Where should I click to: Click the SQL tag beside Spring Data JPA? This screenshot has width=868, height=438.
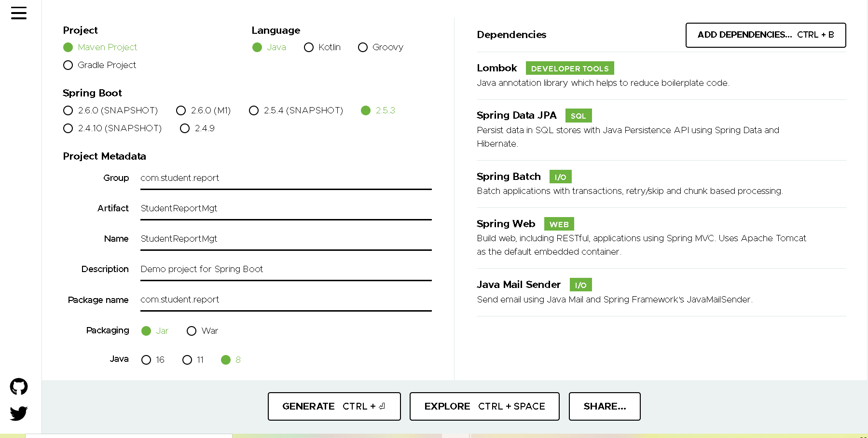[578, 115]
